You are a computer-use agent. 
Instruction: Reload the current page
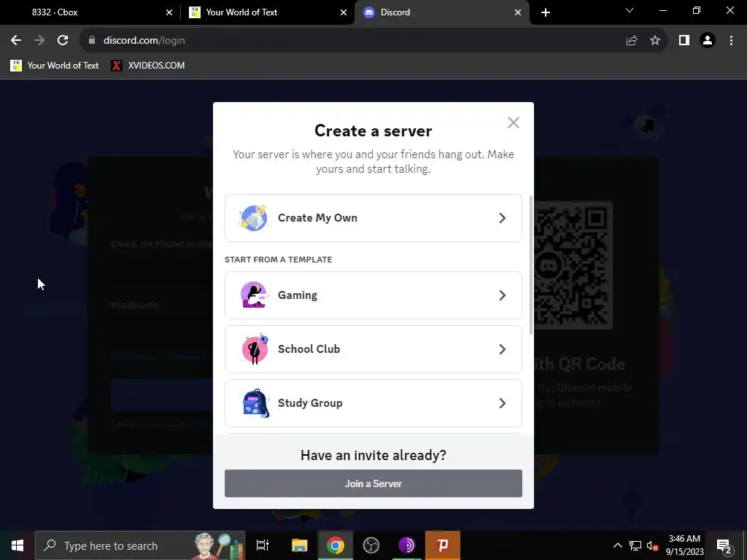click(x=63, y=41)
